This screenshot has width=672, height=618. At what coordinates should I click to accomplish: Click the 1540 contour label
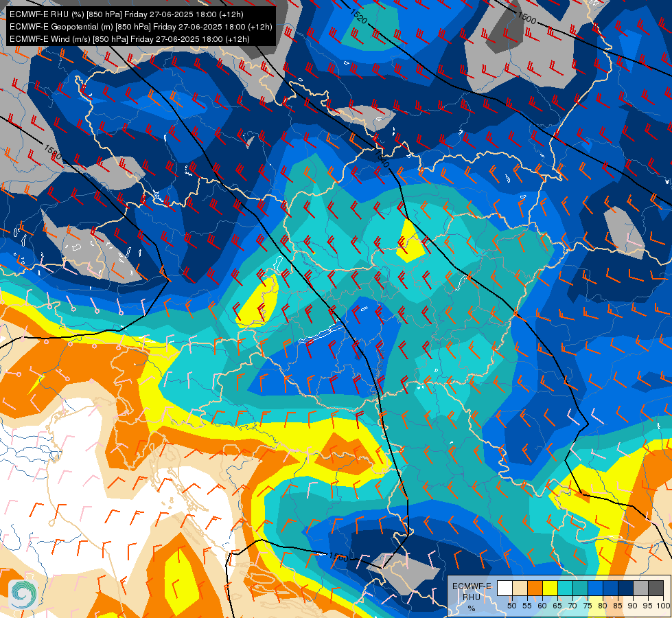pyautogui.click(x=382, y=159)
